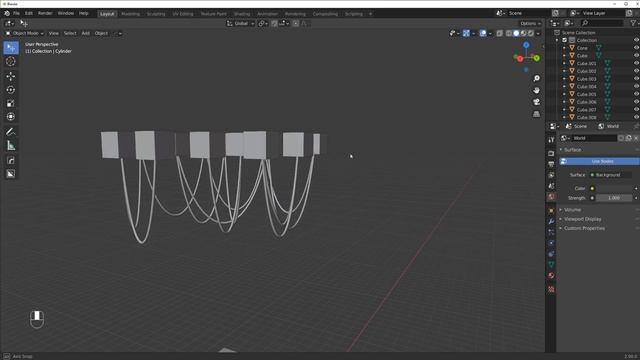
Task: Toggle X-ray display
Action: (x=500, y=33)
